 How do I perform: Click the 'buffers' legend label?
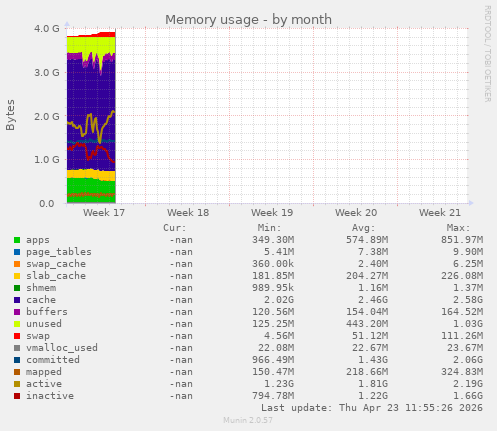[47, 312]
